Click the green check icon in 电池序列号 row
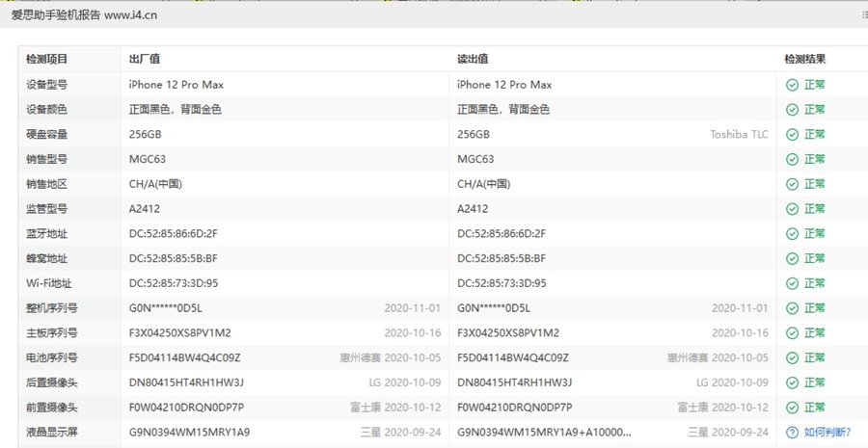This screenshot has height=448, width=868. (792, 357)
